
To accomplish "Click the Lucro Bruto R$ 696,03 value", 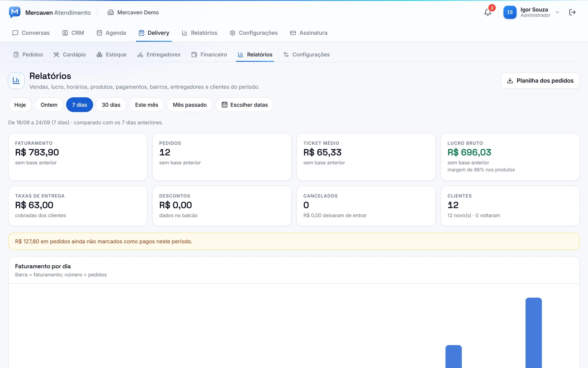I will pyautogui.click(x=469, y=152).
